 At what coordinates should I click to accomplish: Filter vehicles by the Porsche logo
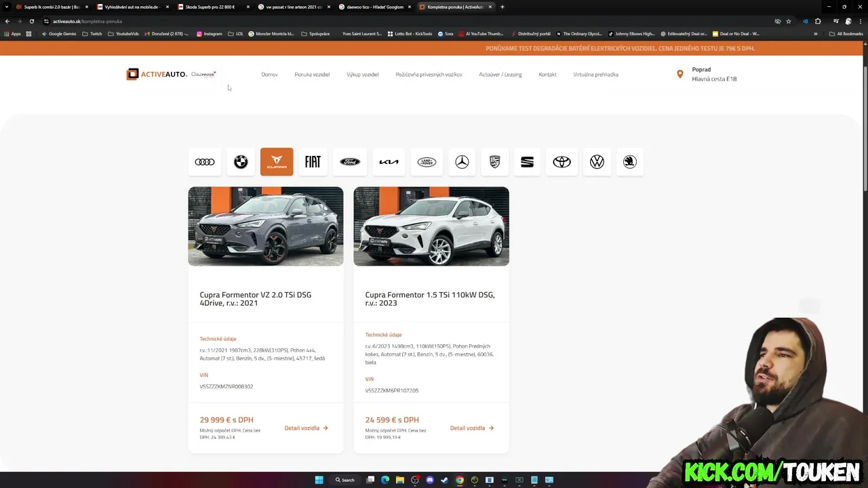tap(495, 162)
